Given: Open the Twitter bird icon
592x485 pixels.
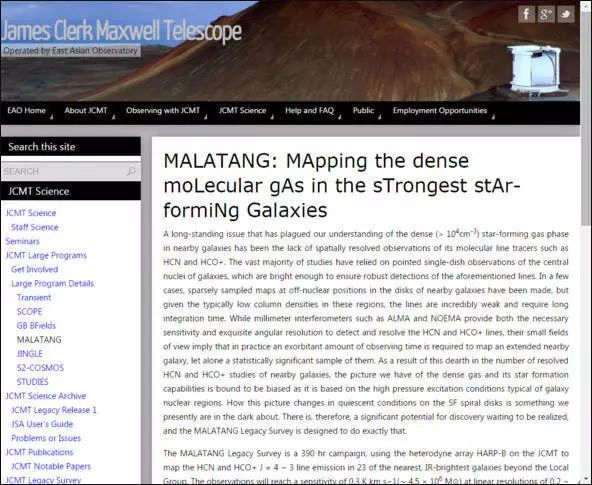Looking at the screenshot, I should click(x=566, y=14).
